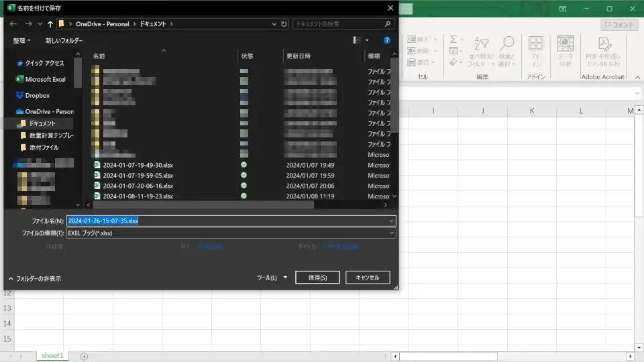644x362 pixels.
Task: Collapse folders with フォルダーの非表示
Action: [35, 278]
